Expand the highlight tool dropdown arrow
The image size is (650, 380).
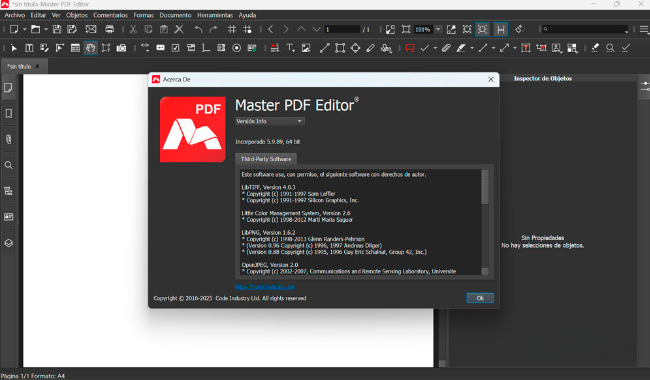click(x=472, y=48)
